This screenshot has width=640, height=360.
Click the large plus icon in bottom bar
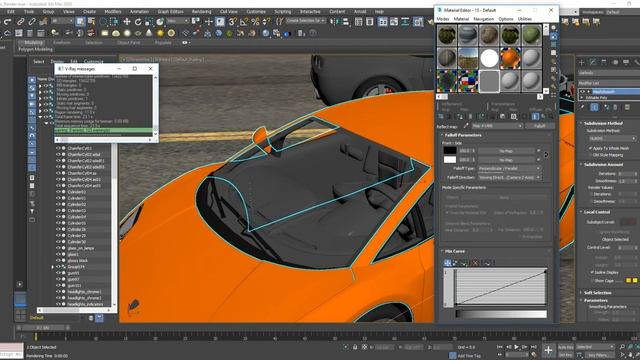(548, 350)
